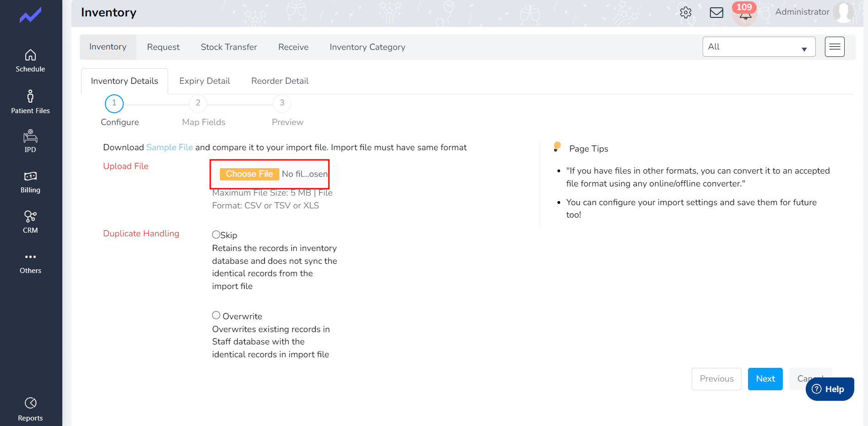Open the CRM sidebar icon
Screen dimensions: 868x426
click(30, 216)
